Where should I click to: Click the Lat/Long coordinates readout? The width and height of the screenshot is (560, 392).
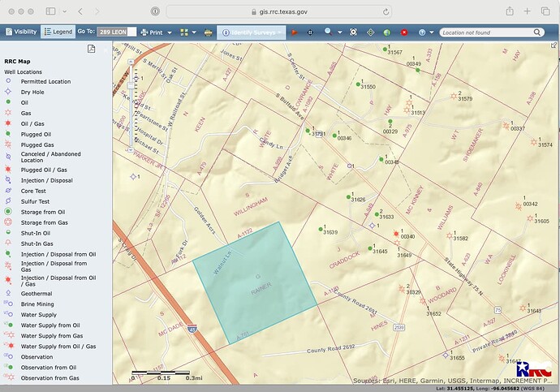(491, 389)
